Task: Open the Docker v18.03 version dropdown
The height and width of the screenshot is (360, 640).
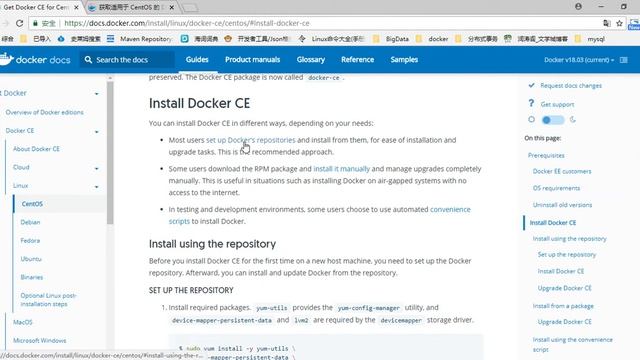Action: tap(579, 60)
